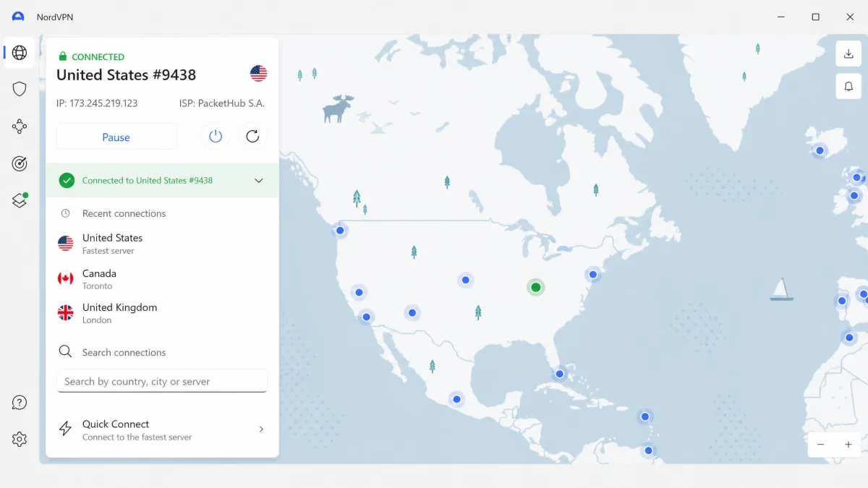Select the Phoenix server dot on the map

(x=412, y=313)
